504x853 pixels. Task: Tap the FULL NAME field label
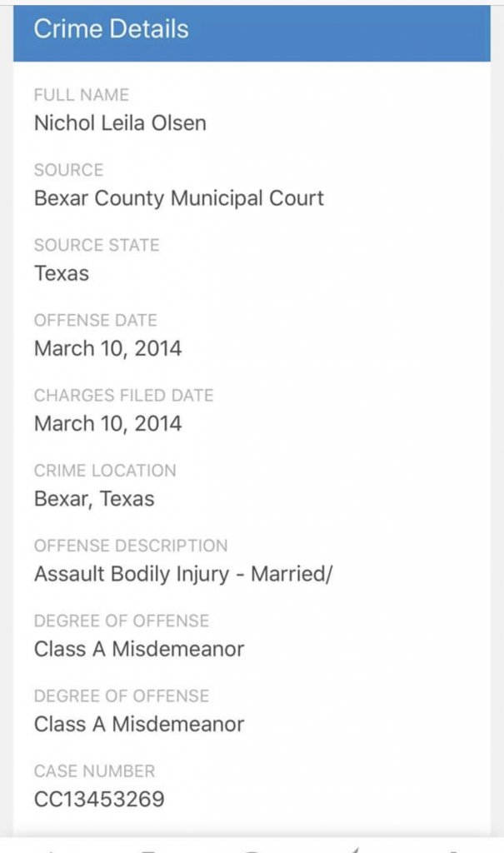[82, 95]
